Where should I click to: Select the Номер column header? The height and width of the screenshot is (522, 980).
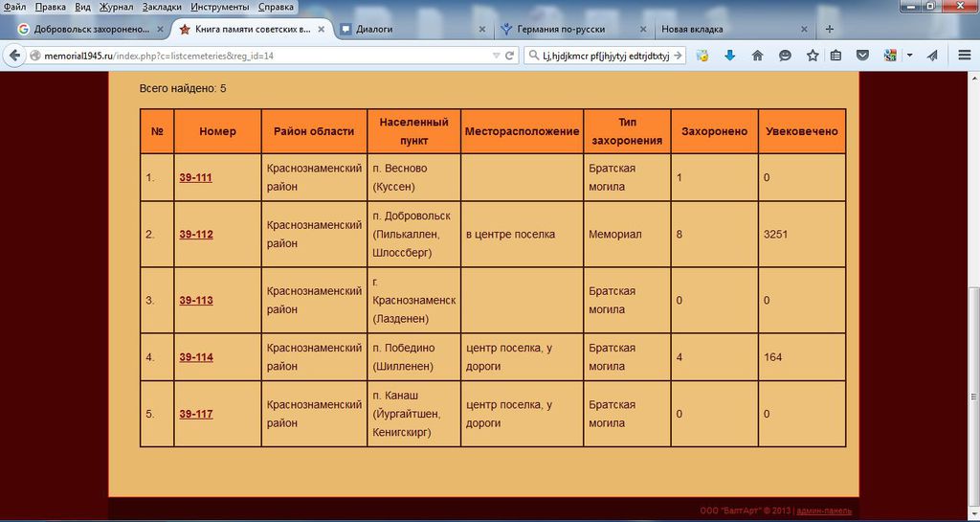[217, 131]
